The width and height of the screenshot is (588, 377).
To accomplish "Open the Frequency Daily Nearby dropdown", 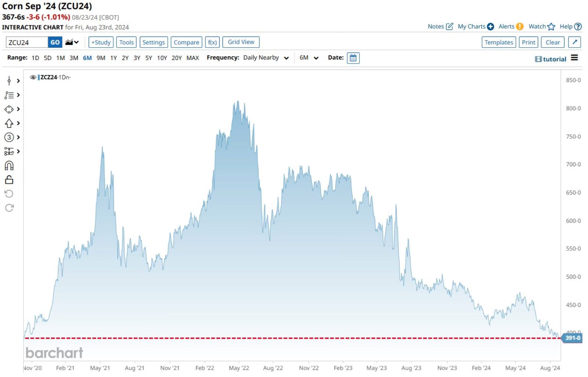I will (266, 58).
